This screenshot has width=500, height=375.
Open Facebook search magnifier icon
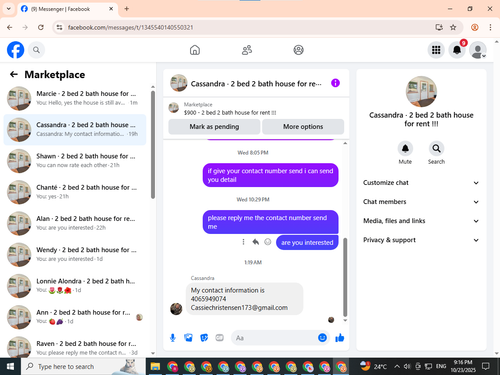tap(36, 50)
